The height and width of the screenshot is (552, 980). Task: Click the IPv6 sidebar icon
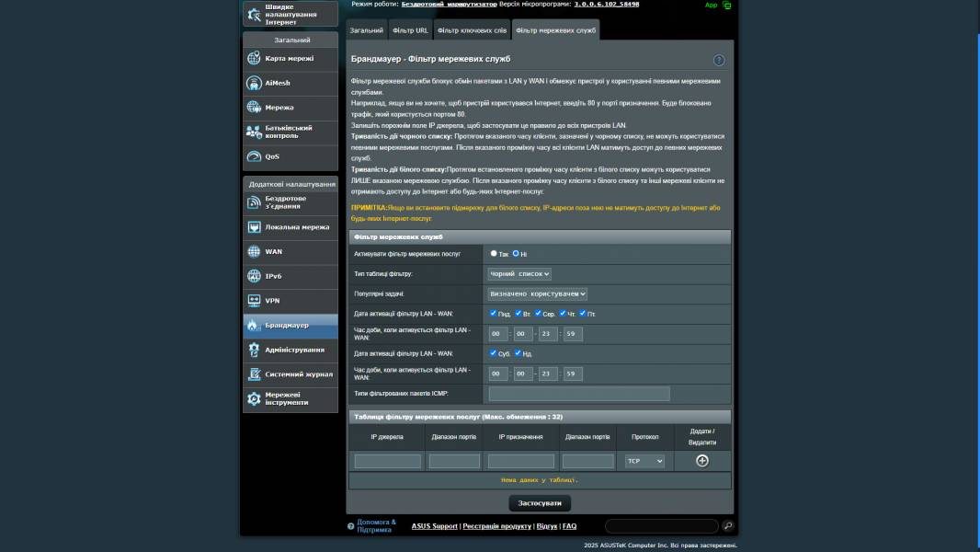254,276
